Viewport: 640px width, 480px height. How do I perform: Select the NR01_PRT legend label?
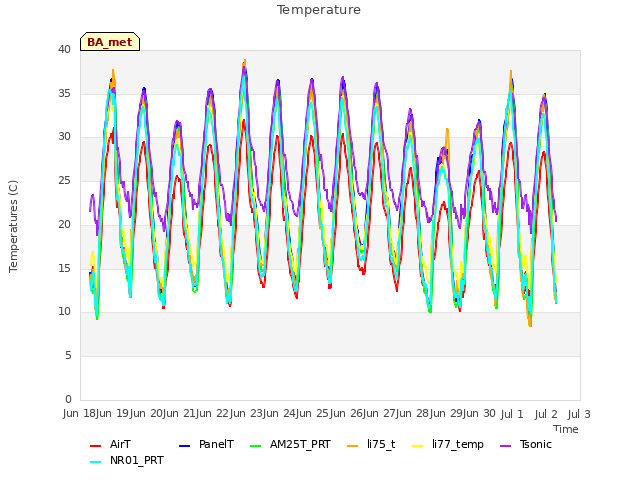(137, 460)
